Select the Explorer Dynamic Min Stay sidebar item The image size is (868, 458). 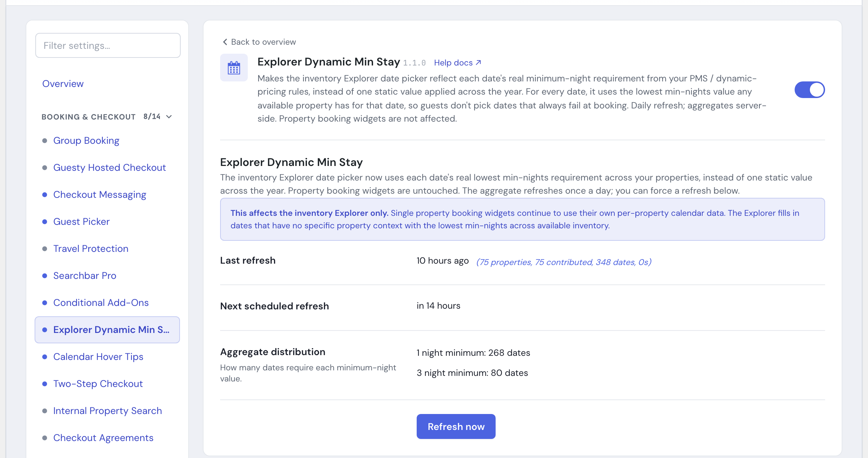107,329
